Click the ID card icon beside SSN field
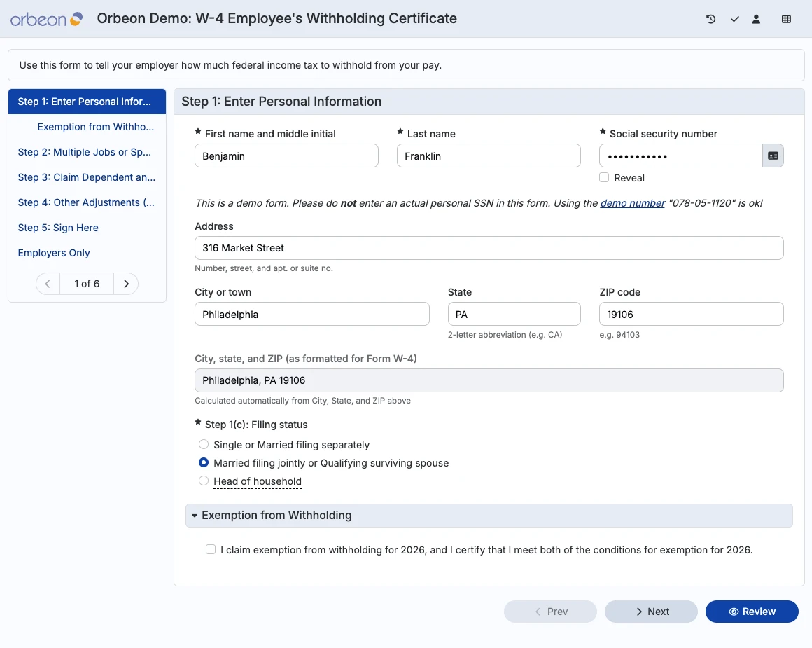The height and width of the screenshot is (648, 812). 773,156
